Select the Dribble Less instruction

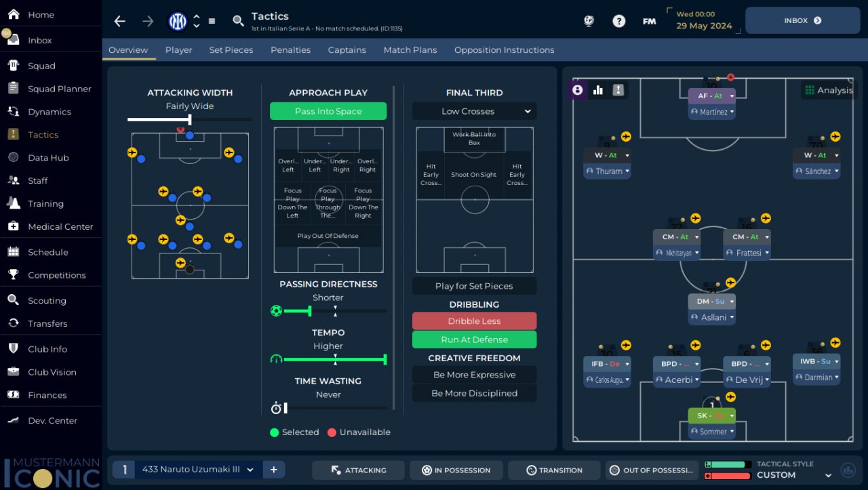click(x=474, y=321)
